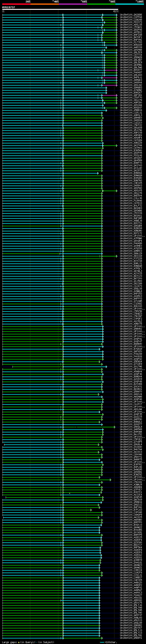Open hit UniRef100_C1FFG8
Screen dimensions: 146x644
(x=131, y=17)
